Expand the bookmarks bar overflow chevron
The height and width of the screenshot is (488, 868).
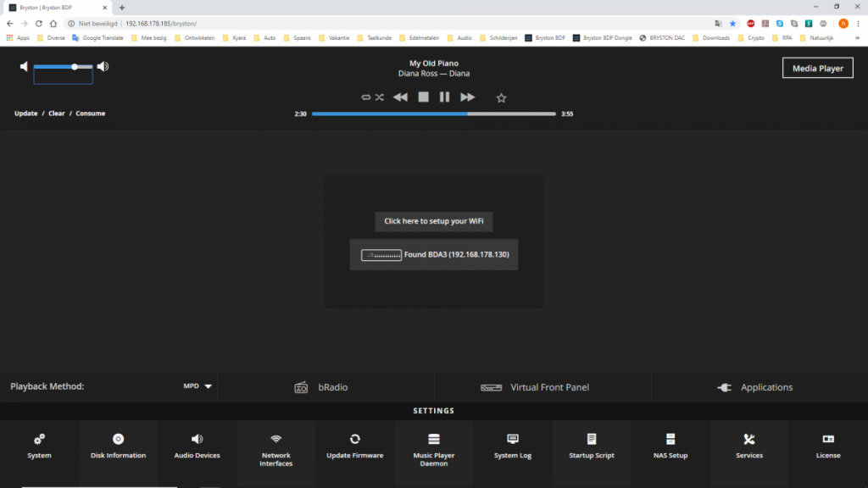point(858,38)
